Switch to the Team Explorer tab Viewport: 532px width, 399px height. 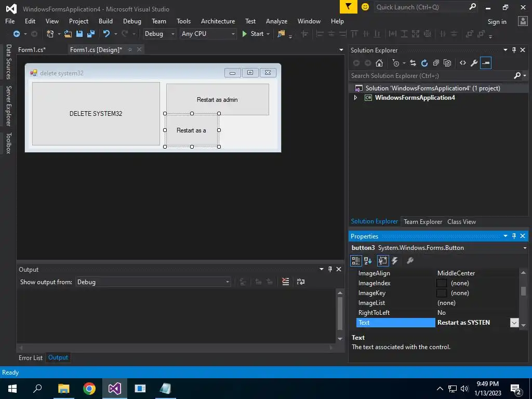point(423,221)
